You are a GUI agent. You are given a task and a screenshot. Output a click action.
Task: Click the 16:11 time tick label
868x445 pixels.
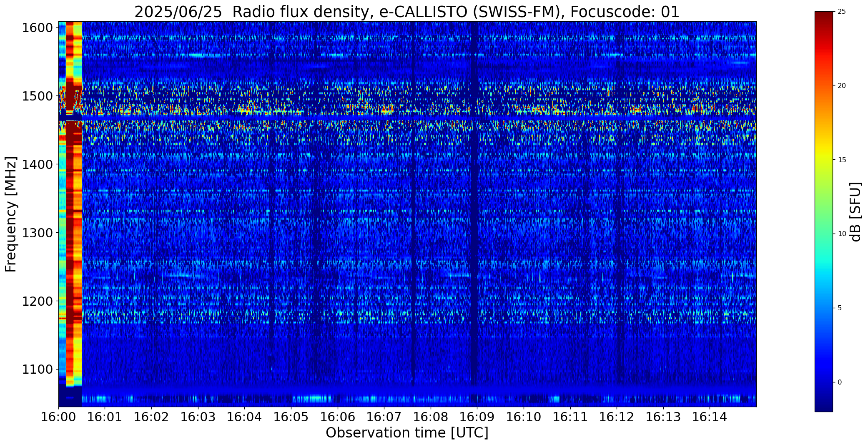pyautogui.click(x=570, y=417)
